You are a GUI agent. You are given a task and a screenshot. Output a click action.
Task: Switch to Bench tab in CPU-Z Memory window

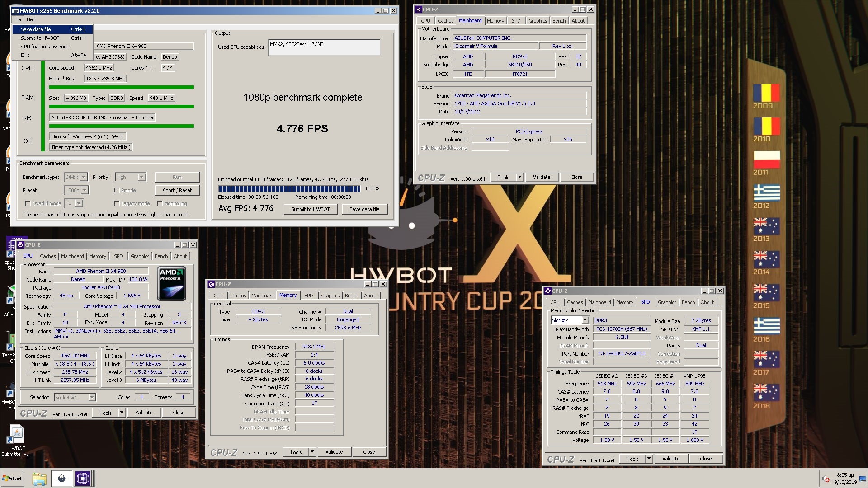[351, 296]
